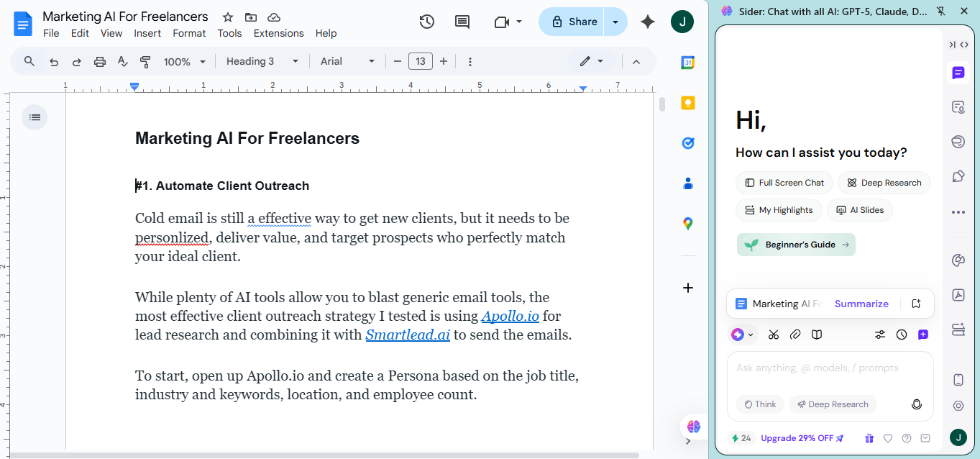Toggle Think mode in Sider
This screenshot has width=980, height=459.
(760, 404)
